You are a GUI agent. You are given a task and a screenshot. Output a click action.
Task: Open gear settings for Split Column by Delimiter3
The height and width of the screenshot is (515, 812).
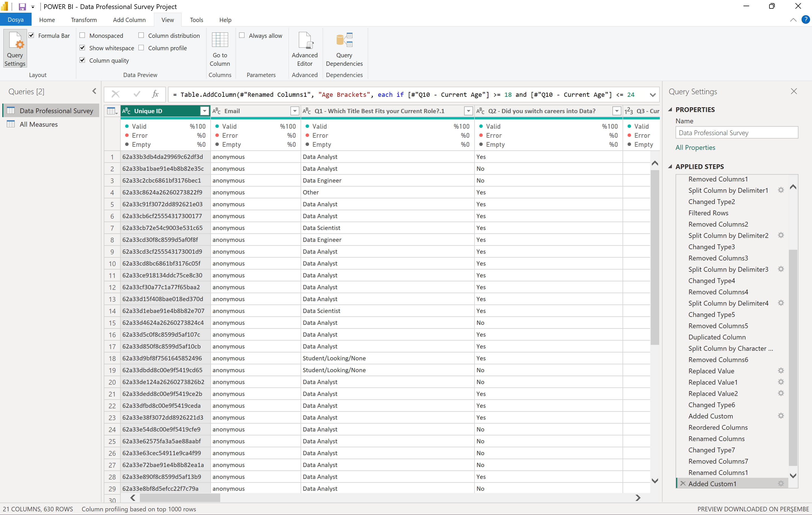click(x=781, y=269)
